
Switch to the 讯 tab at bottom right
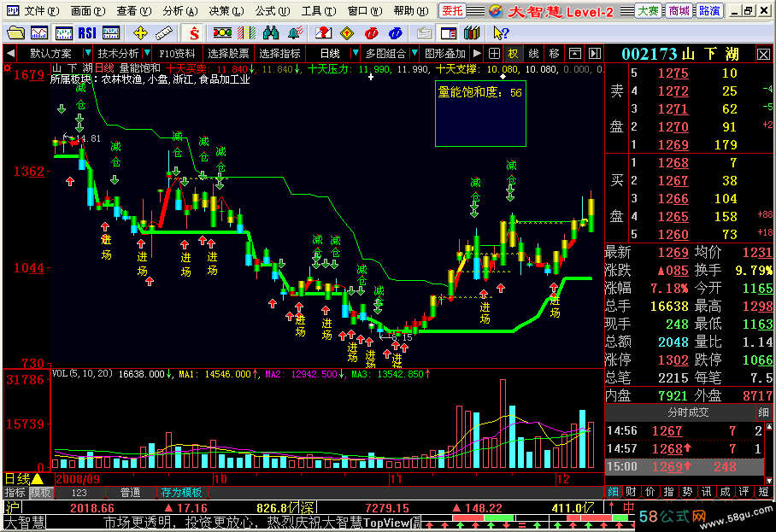coord(706,492)
